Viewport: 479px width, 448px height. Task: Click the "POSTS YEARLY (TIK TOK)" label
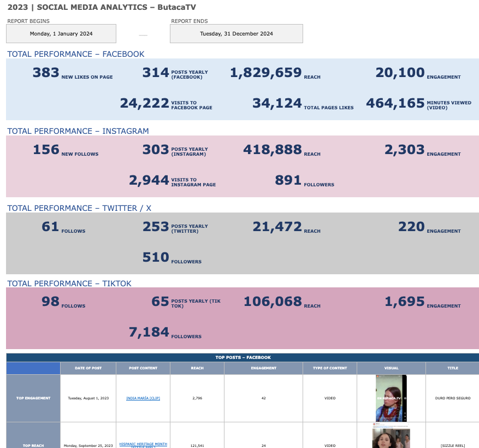[196, 303]
